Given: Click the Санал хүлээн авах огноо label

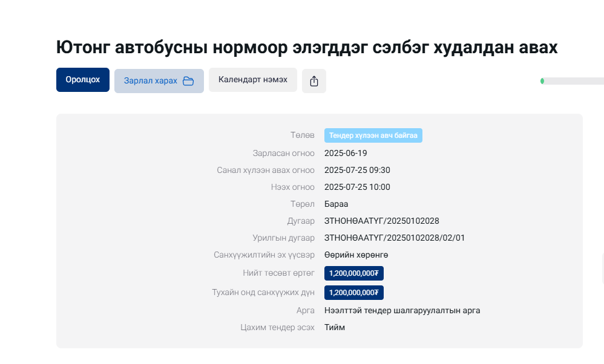Looking at the screenshot, I should 266,170.
